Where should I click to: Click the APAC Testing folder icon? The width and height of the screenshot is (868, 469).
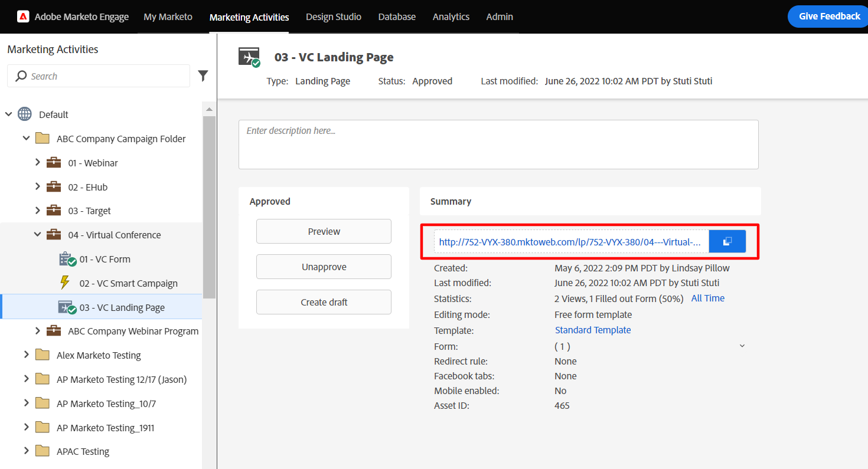tap(42, 451)
